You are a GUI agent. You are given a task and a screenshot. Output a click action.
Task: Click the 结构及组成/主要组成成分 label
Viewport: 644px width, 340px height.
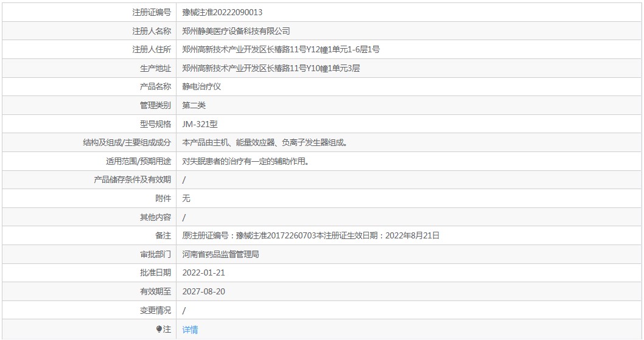pos(127,142)
